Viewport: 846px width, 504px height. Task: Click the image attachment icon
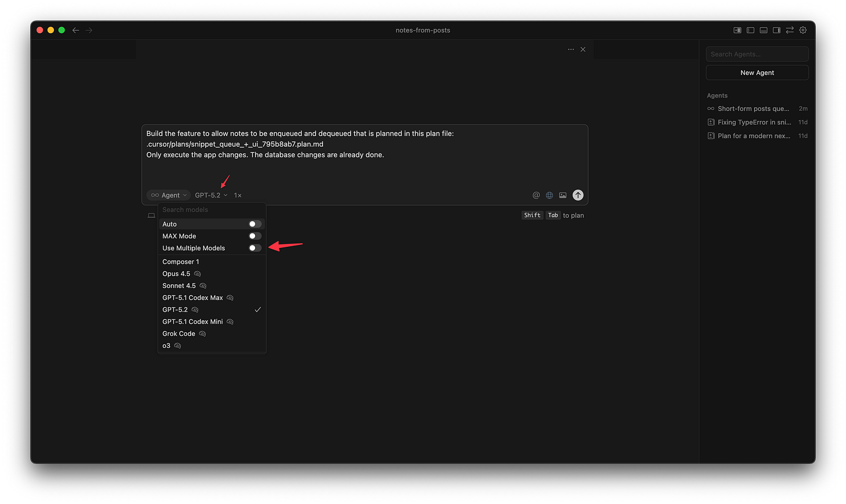coord(562,195)
